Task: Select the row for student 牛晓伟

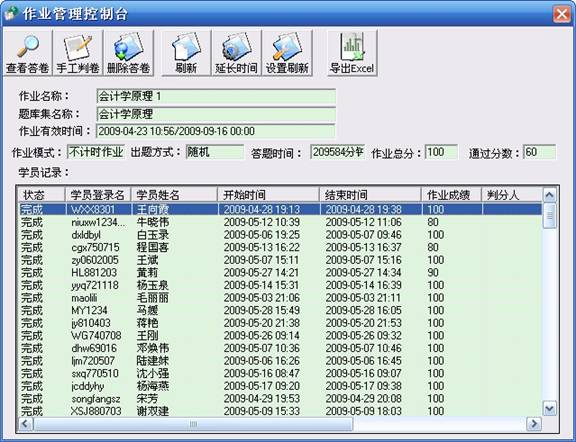Action: point(280,222)
